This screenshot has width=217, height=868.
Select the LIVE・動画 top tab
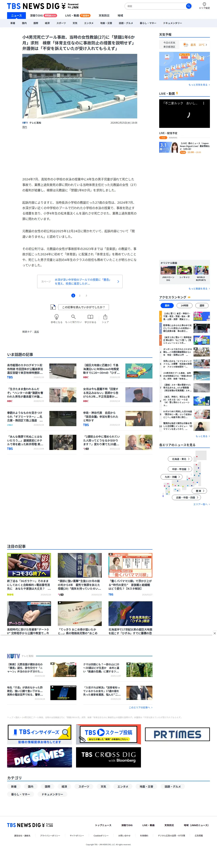(78, 16)
